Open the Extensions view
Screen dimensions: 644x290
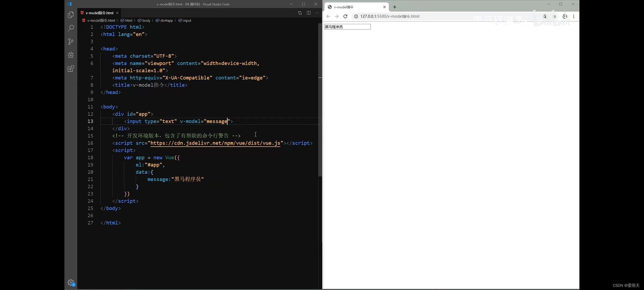[71, 69]
